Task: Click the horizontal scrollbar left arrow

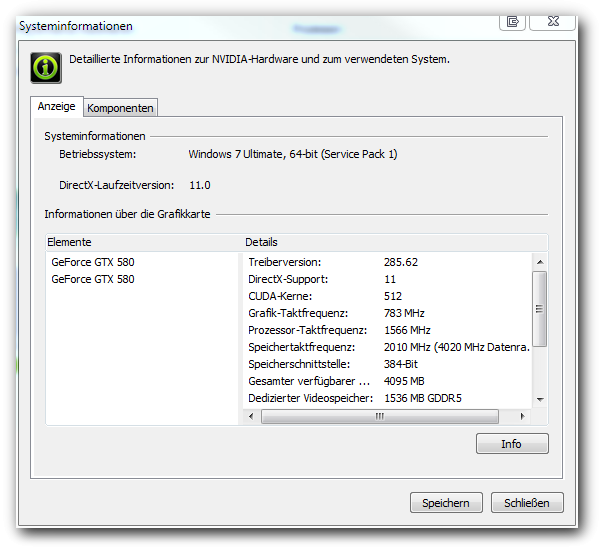Action: coord(251,416)
